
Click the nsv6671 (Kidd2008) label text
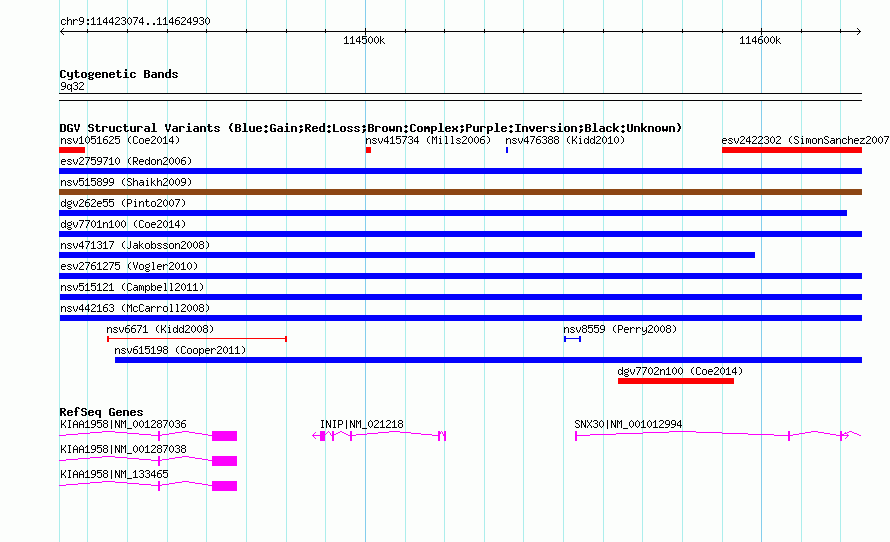(x=160, y=329)
